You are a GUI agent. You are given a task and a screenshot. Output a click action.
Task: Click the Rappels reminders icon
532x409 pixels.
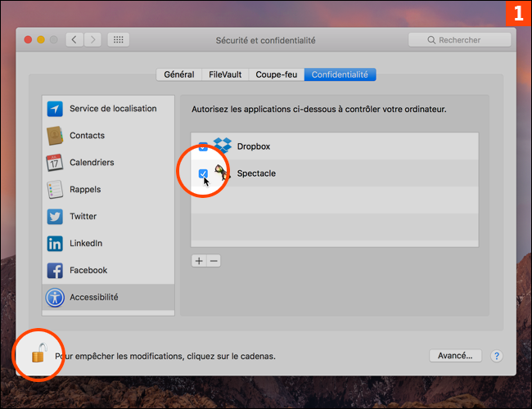pos(55,189)
